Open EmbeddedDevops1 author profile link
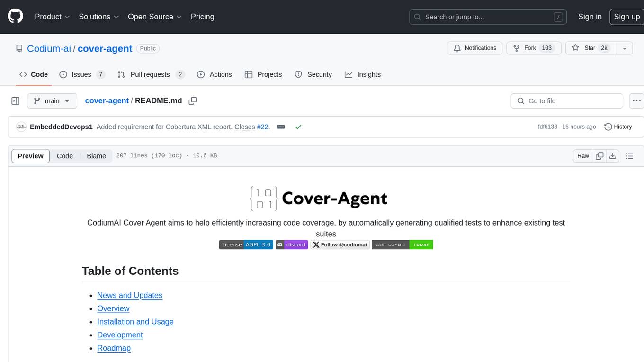Viewport: 644px width, 362px height. [x=61, y=127]
